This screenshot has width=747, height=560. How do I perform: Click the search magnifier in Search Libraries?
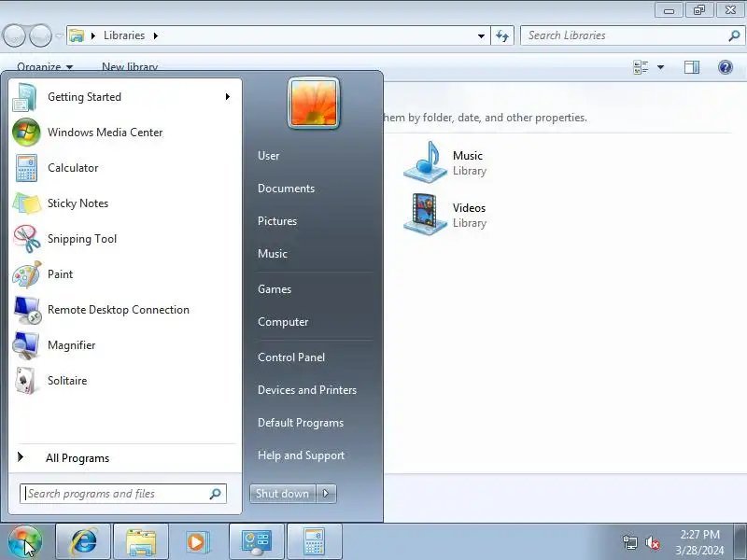click(x=734, y=35)
